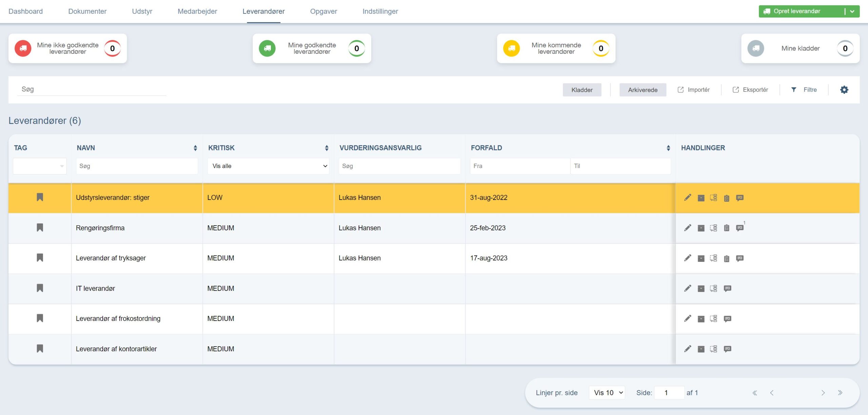Open the Mine godkendte leverandører card
Image resolution: width=868 pixels, height=415 pixels.
pos(312,48)
